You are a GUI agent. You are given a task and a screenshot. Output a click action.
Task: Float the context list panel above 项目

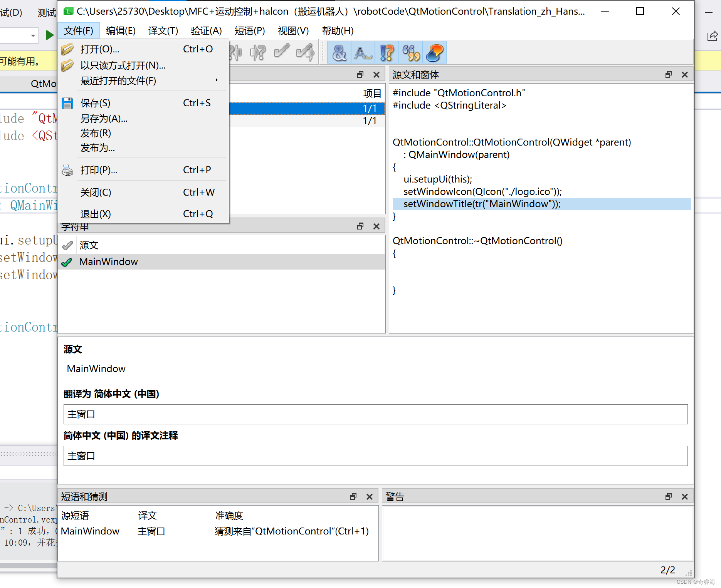click(x=360, y=74)
